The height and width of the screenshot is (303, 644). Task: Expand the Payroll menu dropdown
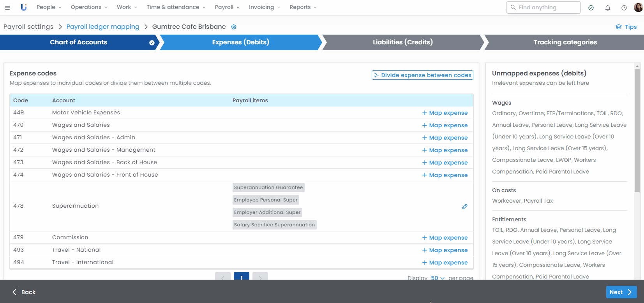[227, 7]
